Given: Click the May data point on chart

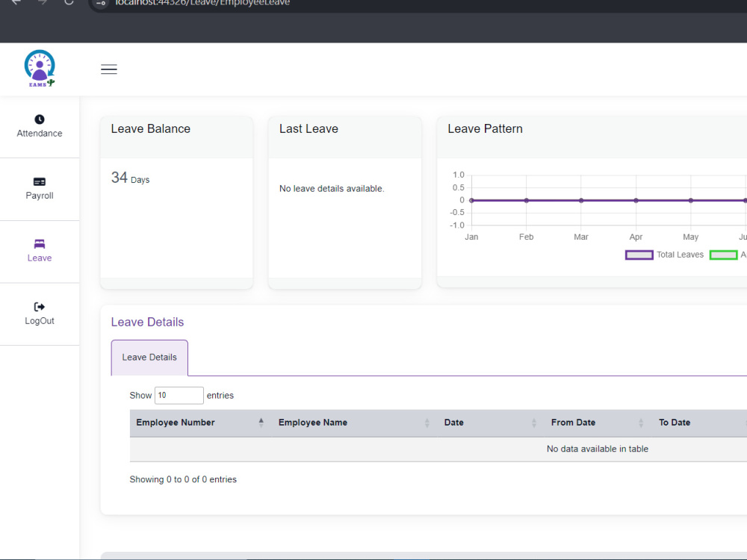Looking at the screenshot, I should (x=691, y=200).
